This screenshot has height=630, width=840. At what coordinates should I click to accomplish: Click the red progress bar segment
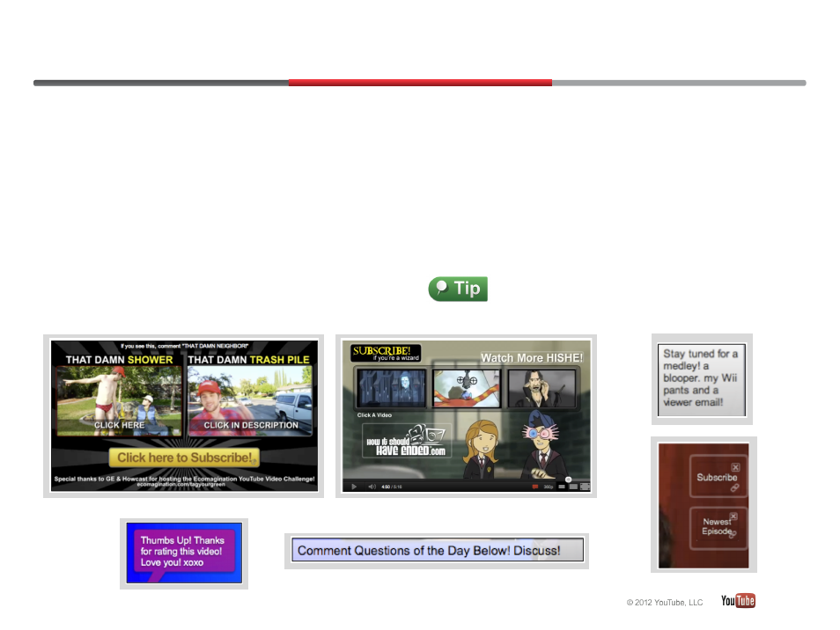tap(421, 83)
